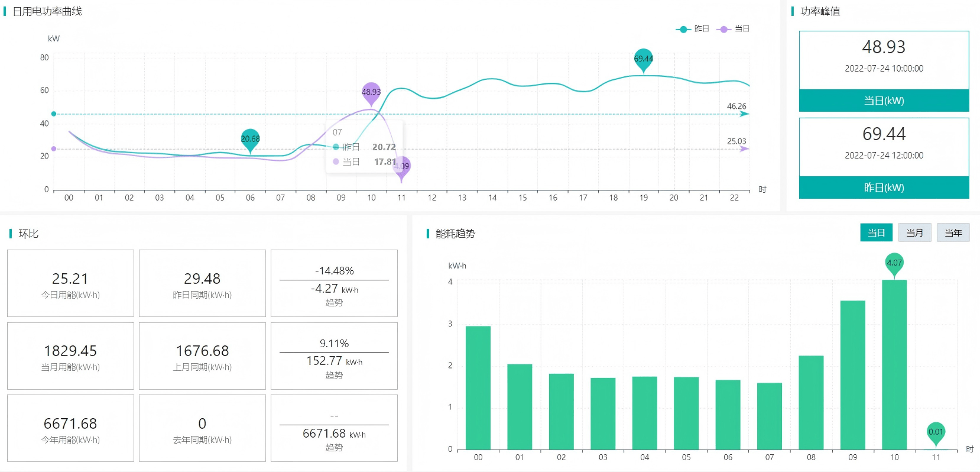Image resolution: width=980 pixels, height=472 pixels.
Task: Switch energy trend to 当年
Action: pyautogui.click(x=953, y=232)
